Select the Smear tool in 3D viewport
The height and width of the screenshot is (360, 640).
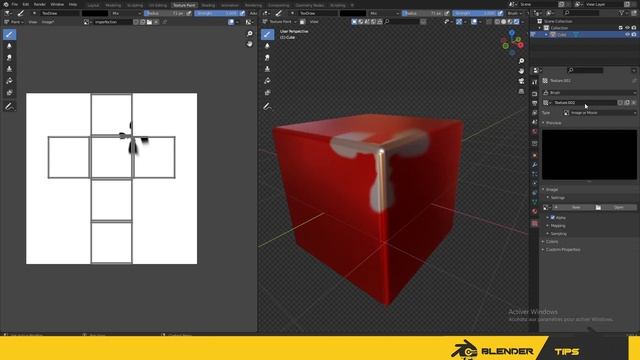[267, 58]
